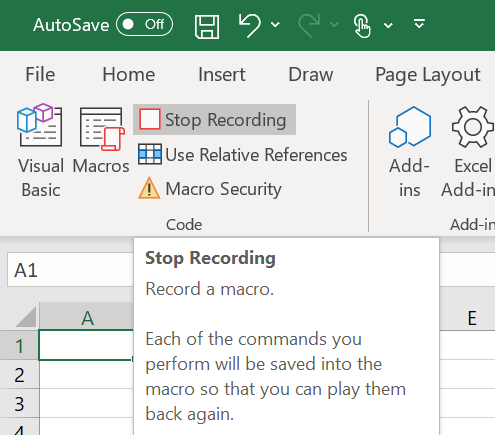Open the File tab
This screenshot has width=495, height=435.
point(40,74)
